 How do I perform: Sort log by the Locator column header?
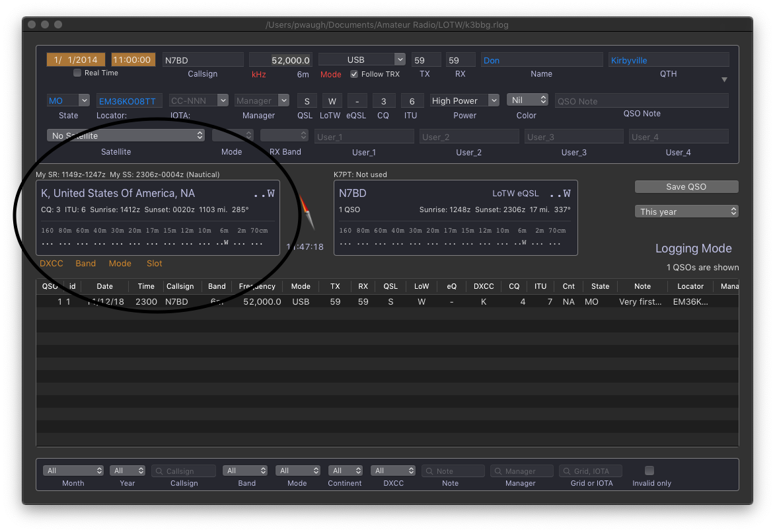[x=690, y=286]
